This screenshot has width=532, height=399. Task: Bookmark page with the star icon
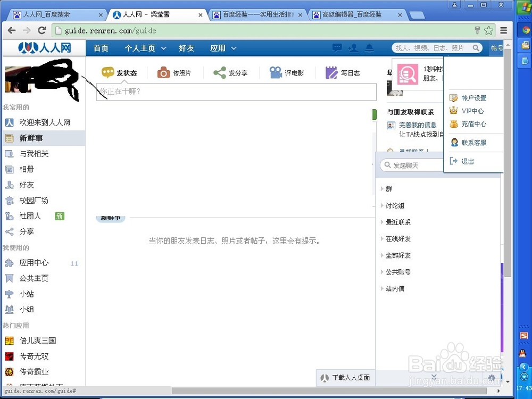[x=488, y=30]
